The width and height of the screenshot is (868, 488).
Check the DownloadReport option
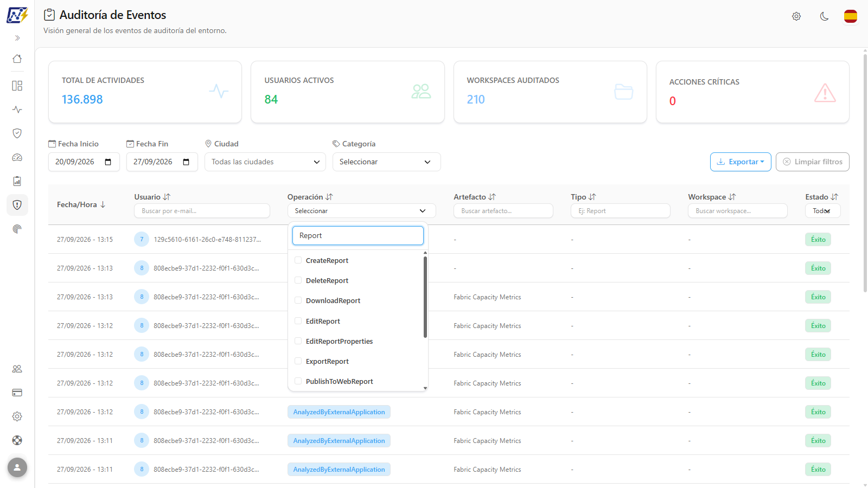[x=298, y=300]
